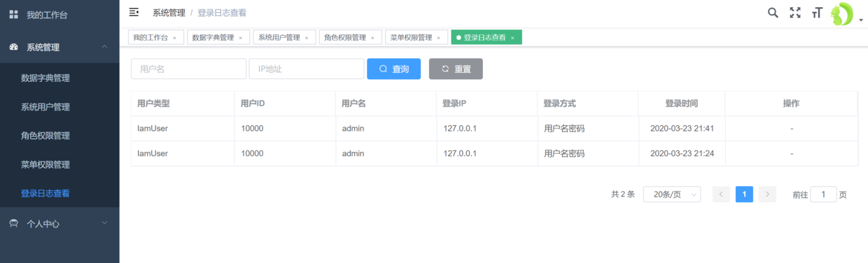
Task: Collapse the sidebar with the hamburger icon
Action: point(134,12)
